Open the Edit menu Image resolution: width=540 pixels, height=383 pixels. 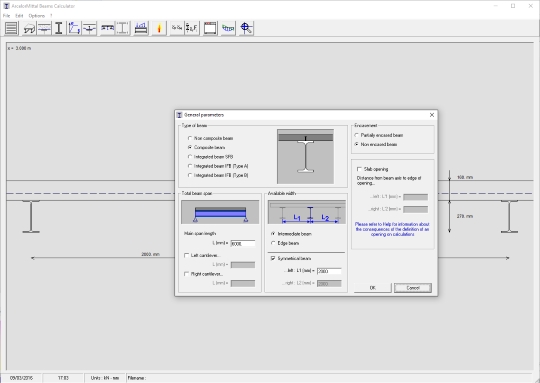click(19, 16)
